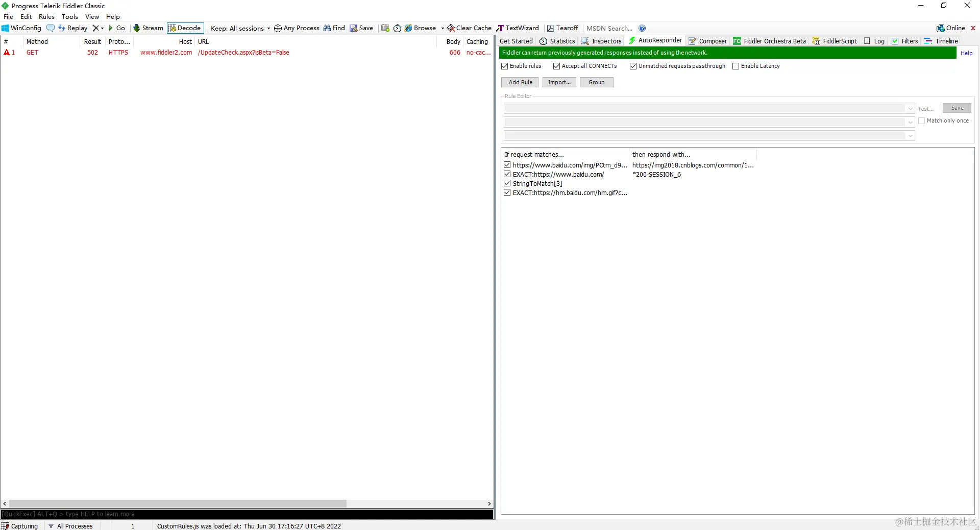Open Fiddler Orchestra Beta tab
Image resolution: width=980 pixels, height=530 pixels.
770,41
